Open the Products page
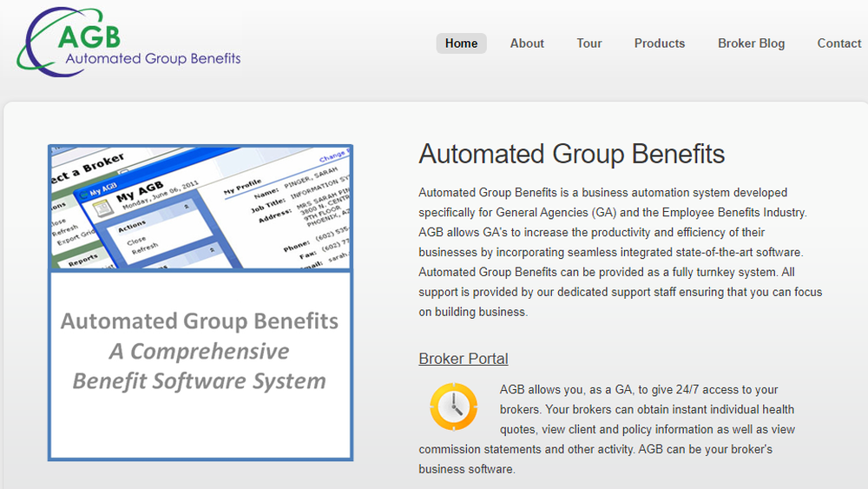 tap(660, 43)
